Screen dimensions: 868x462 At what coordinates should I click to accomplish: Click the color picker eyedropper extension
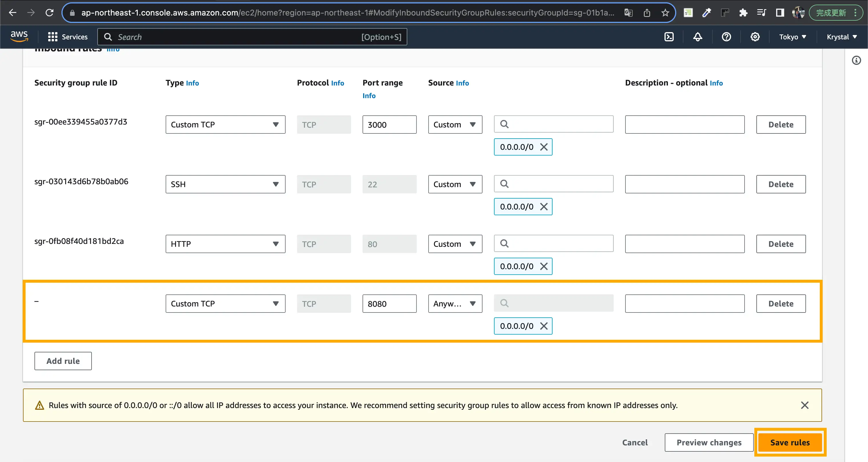[x=707, y=13]
